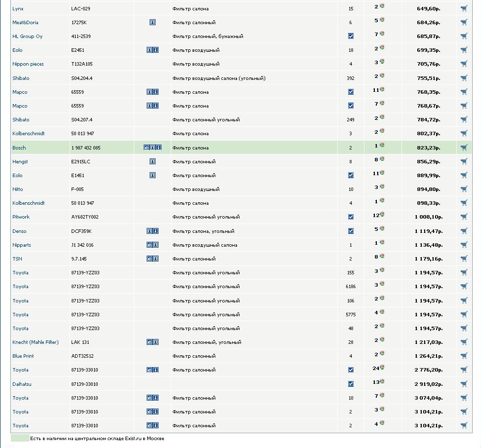View the photo icon for Nipparts J1 342 016

150,245
